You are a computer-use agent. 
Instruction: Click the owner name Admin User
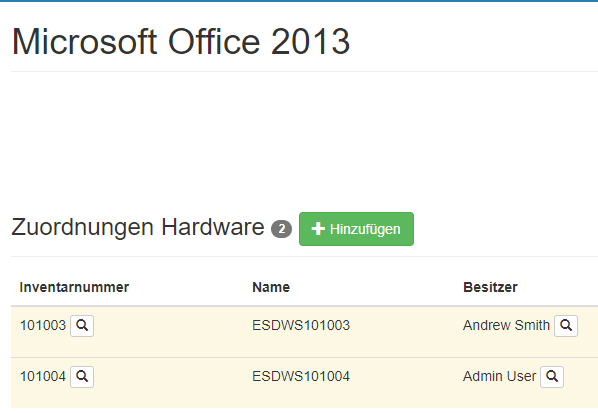click(500, 377)
